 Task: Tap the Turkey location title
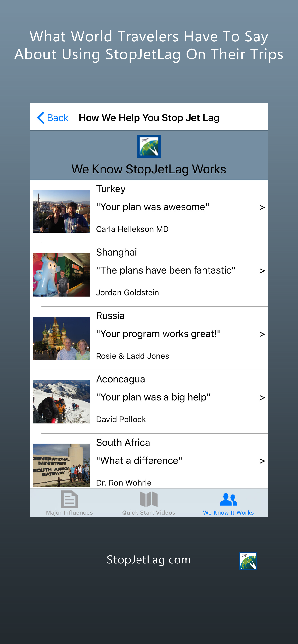coord(111,189)
